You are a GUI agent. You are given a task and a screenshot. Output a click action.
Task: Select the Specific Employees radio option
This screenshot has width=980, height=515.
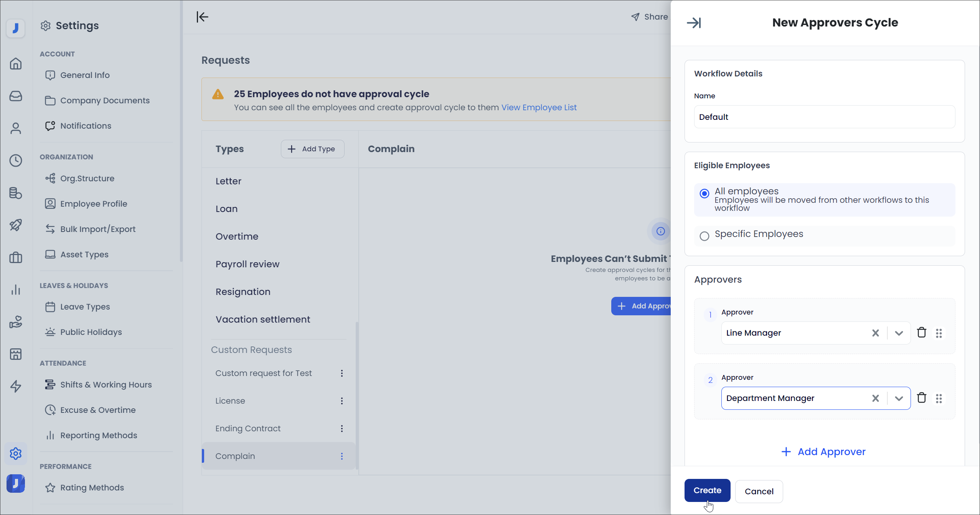[x=704, y=236]
